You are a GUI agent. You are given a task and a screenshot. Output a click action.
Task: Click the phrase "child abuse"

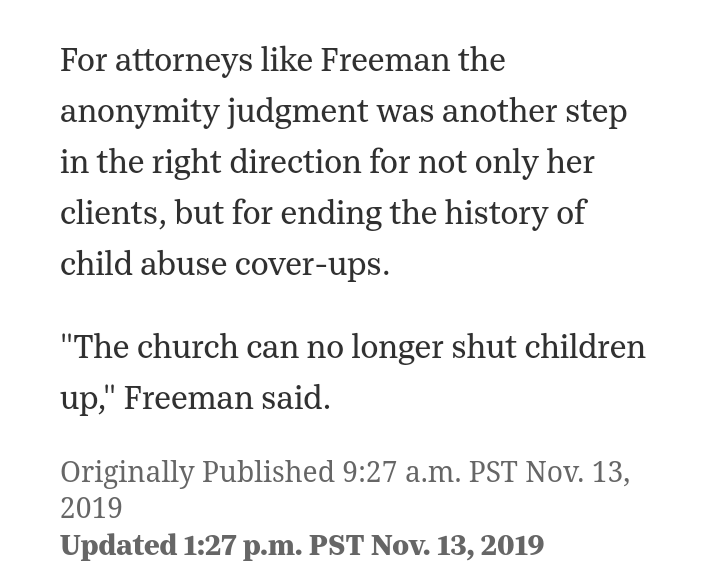[x=144, y=264]
